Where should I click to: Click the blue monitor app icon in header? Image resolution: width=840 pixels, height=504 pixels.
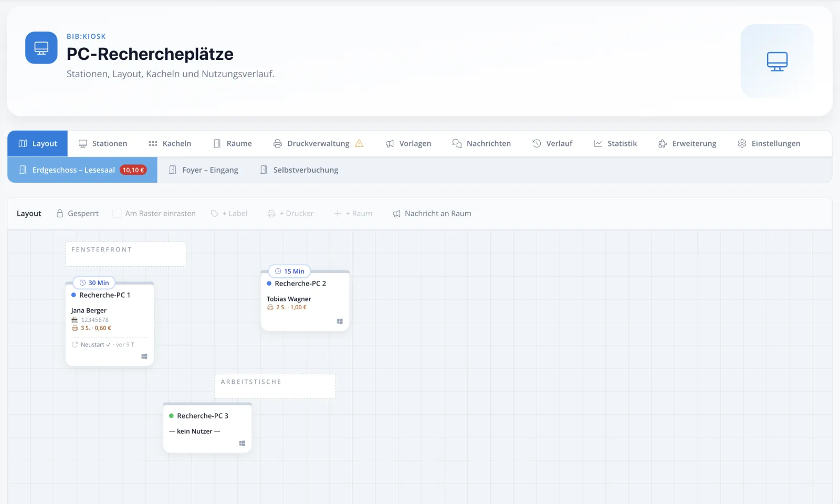click(41, 48)
